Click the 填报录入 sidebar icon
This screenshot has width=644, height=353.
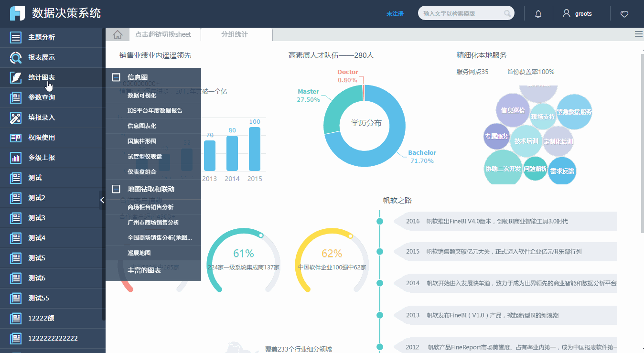coord(16,118)
